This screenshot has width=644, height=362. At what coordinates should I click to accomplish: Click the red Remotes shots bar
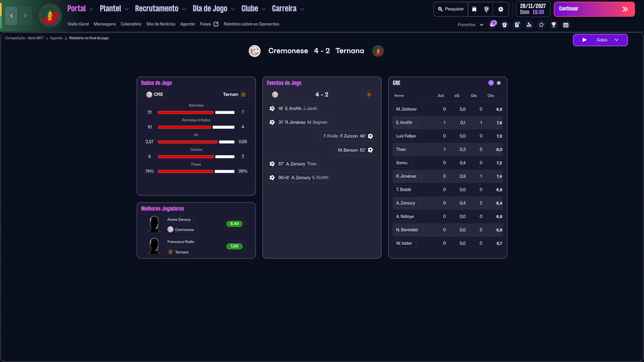point(186,113)
